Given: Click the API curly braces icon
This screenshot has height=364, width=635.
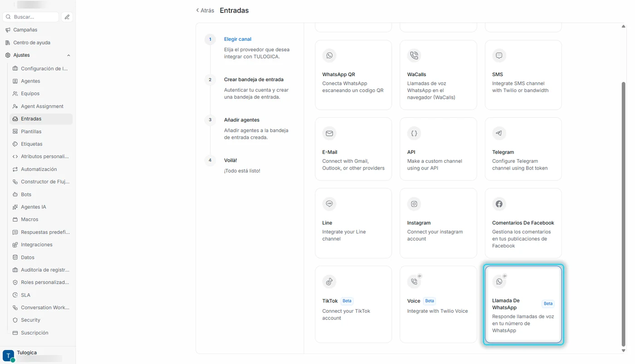Looking at the screenshot, I should pyautogui.click(x=414, y=133).
